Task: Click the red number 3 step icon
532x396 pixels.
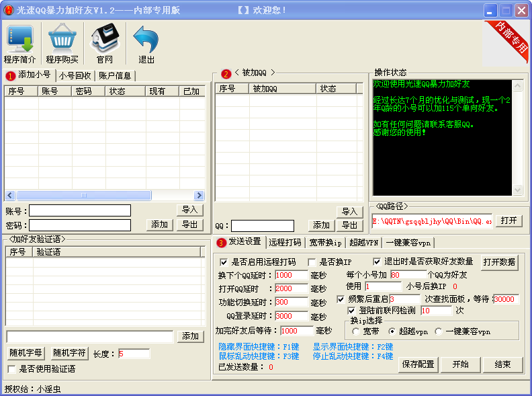Action: pos(221,243)
